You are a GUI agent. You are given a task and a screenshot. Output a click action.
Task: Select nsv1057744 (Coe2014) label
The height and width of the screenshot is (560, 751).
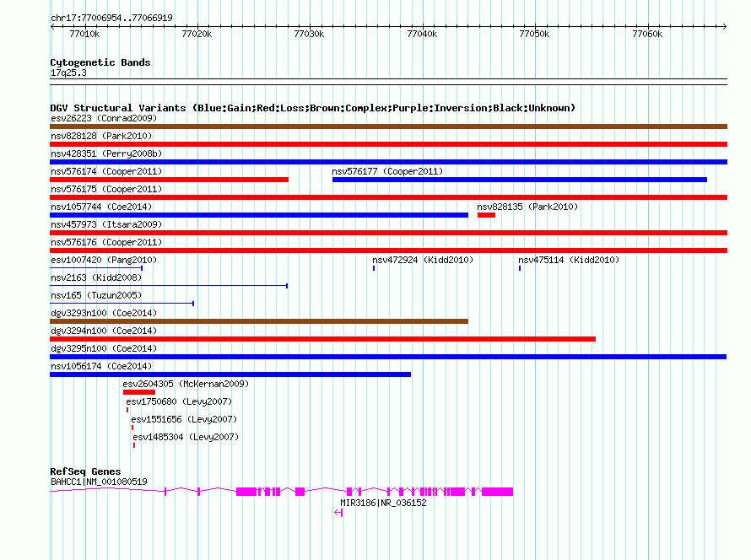(x=101, y=207)
